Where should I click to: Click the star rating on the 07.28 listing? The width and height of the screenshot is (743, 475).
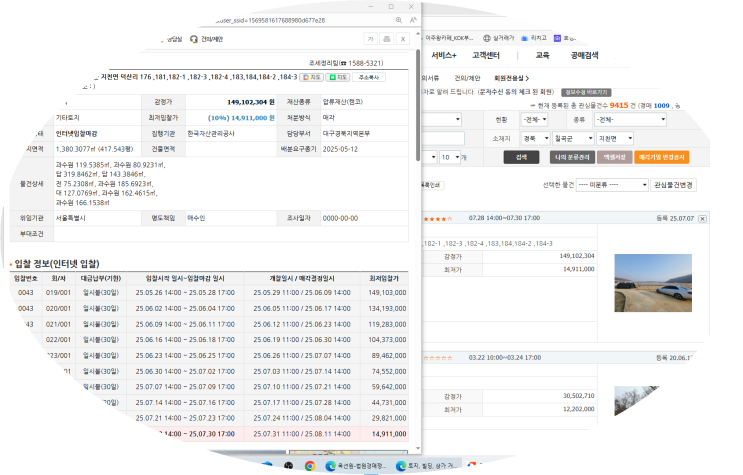click(438, 219)
